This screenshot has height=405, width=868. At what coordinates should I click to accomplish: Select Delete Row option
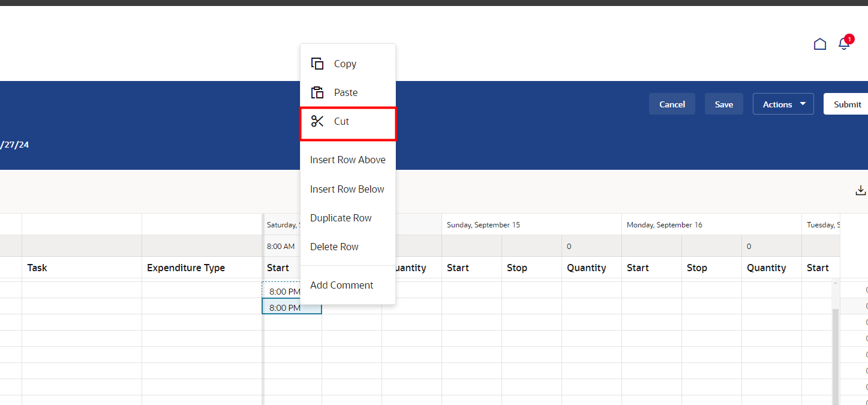point(334,247)
